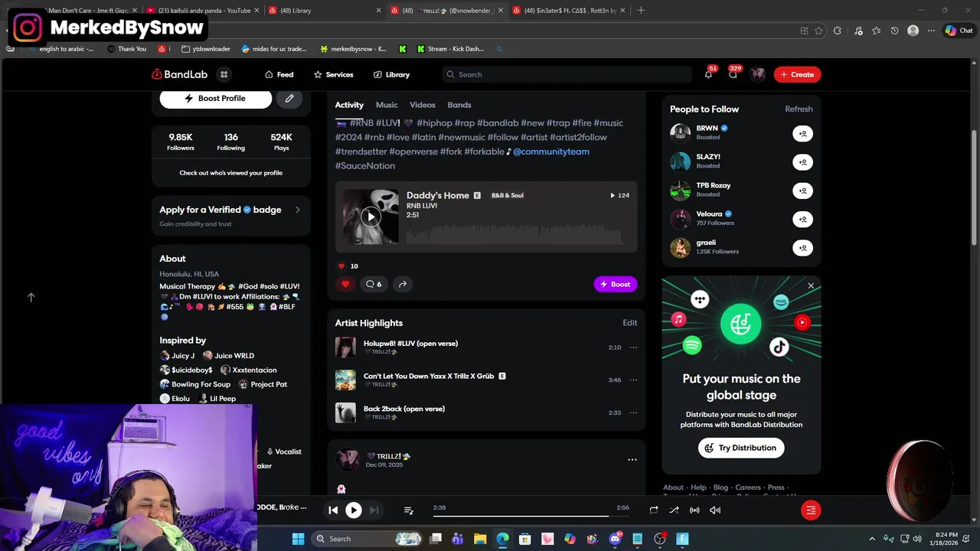
Task: Open the player queue list icon
Action: 408,510
